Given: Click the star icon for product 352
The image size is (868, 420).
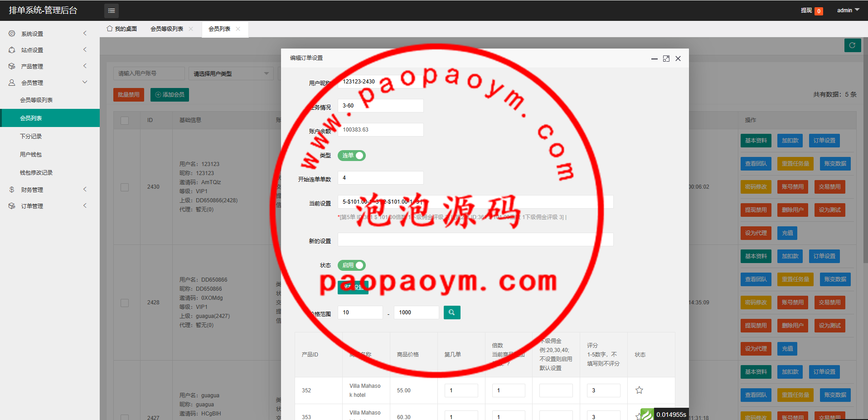Looking at the screenshot, I should click(x=639, y=390).
